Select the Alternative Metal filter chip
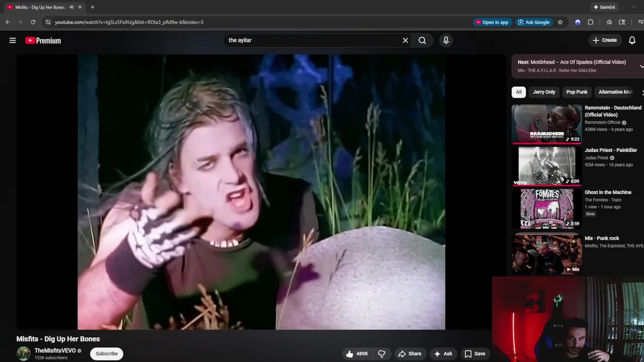This screenshot has height=362, width=644. click(x=615, y=92)
